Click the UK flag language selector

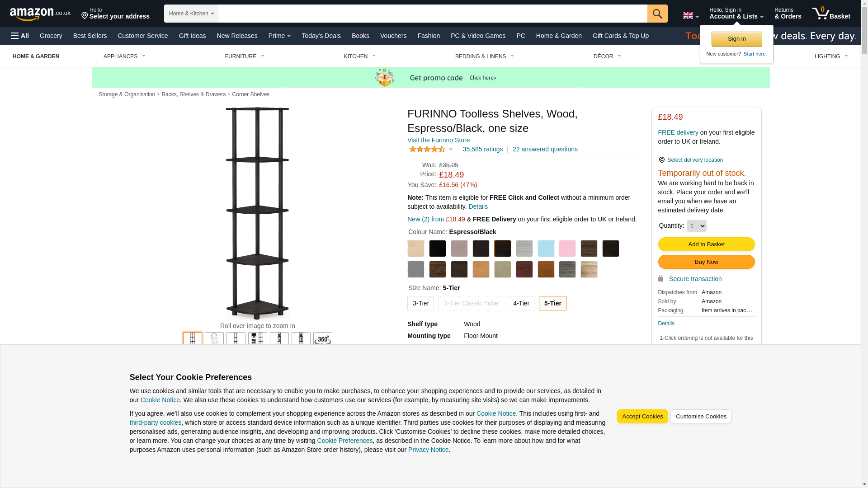coord(690,16)
